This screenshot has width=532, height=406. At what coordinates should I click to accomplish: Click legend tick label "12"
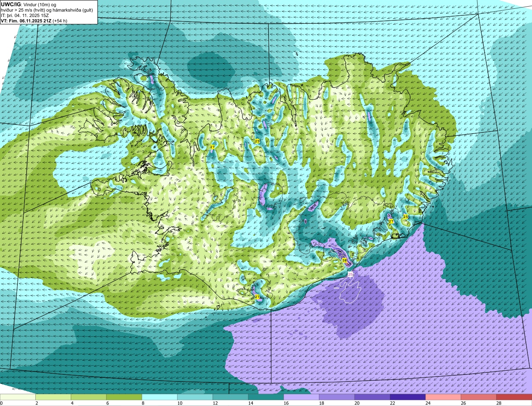pos(214,403)
